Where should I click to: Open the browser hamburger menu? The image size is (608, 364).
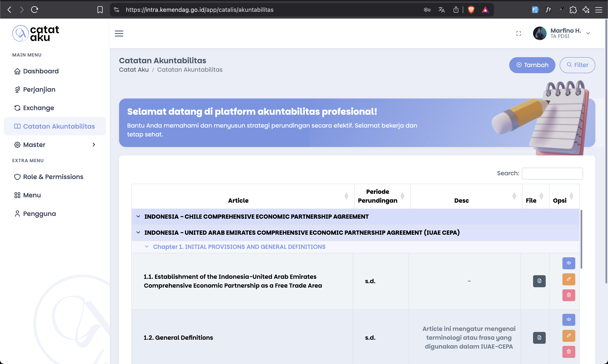coord(599,9)
